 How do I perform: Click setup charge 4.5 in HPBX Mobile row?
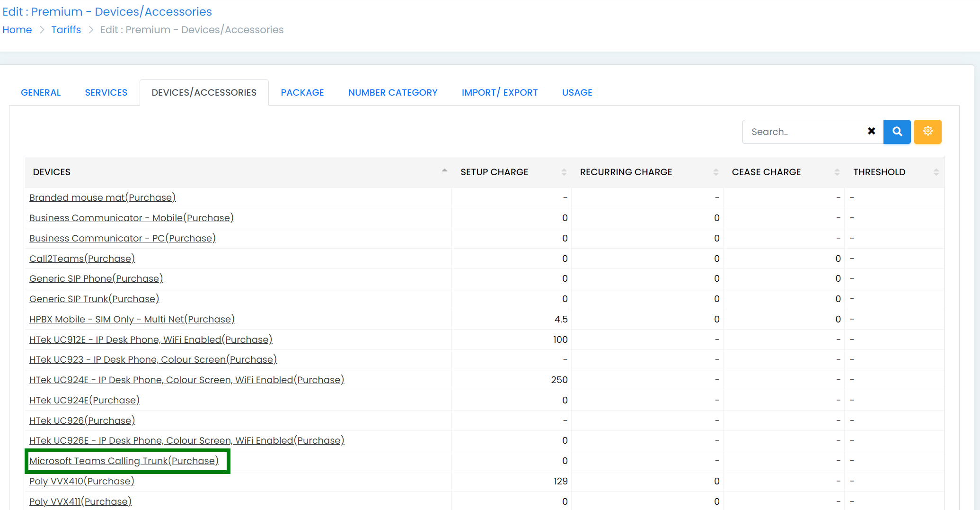click(x=561, y=319)
